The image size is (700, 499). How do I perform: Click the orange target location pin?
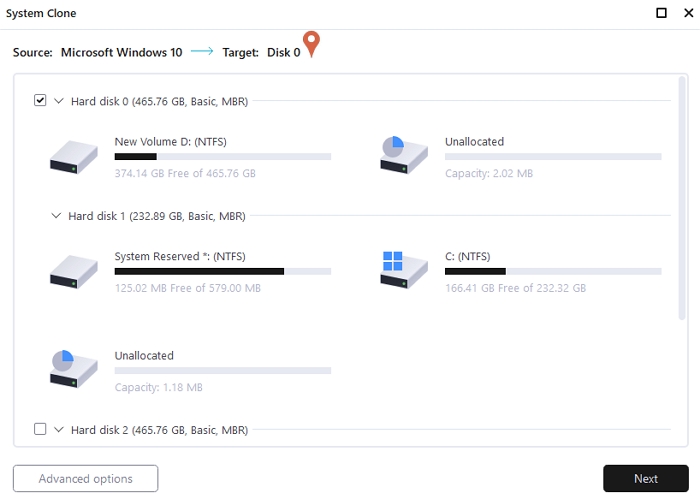tap(312, 44)
